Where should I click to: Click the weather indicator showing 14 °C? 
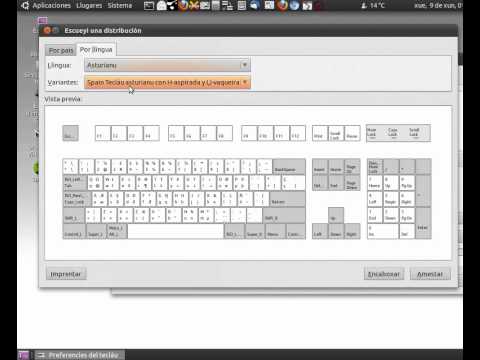coord(373,6)
